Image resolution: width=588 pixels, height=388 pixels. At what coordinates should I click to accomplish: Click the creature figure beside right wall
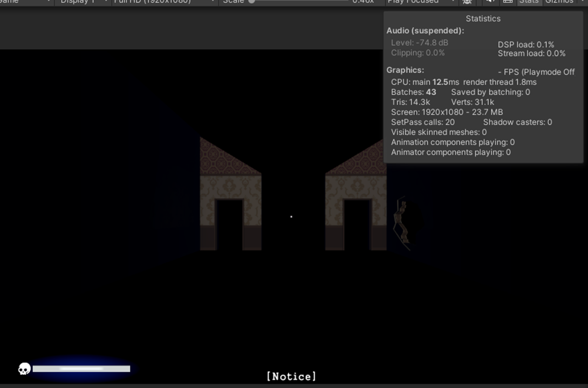402,223
